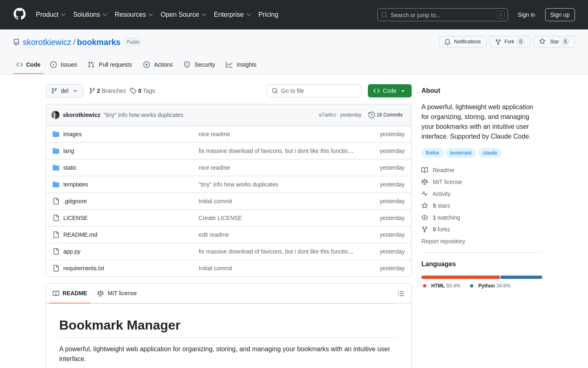Click the templates folder icon
Viewport: 588px width, 368px height.
(x=56, y=184)
